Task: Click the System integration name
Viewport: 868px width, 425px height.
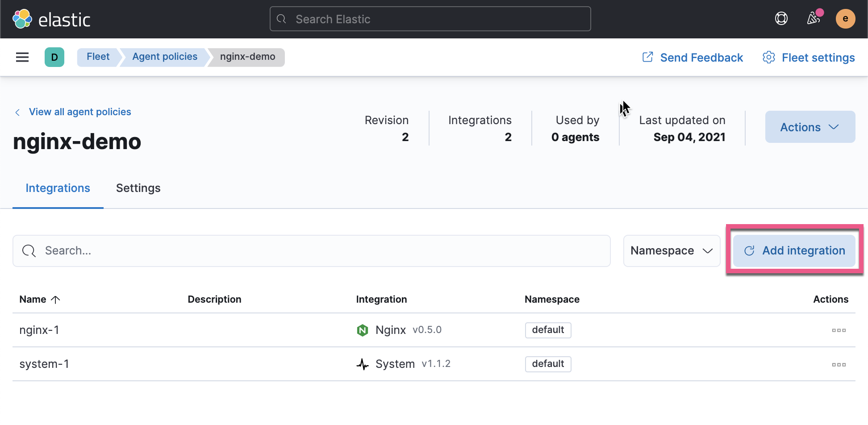Action: (395, 364)
